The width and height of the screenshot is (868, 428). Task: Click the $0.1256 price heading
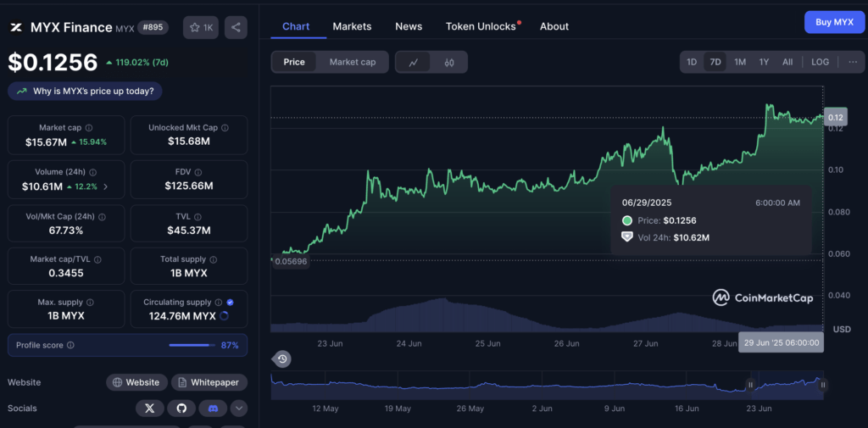(53, 63)
